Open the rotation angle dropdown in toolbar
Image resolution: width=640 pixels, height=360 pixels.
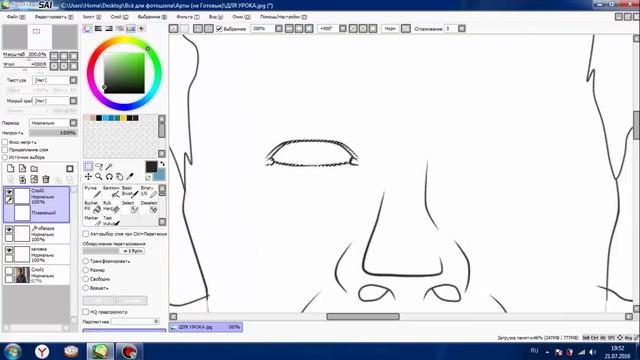pos(343,29)
